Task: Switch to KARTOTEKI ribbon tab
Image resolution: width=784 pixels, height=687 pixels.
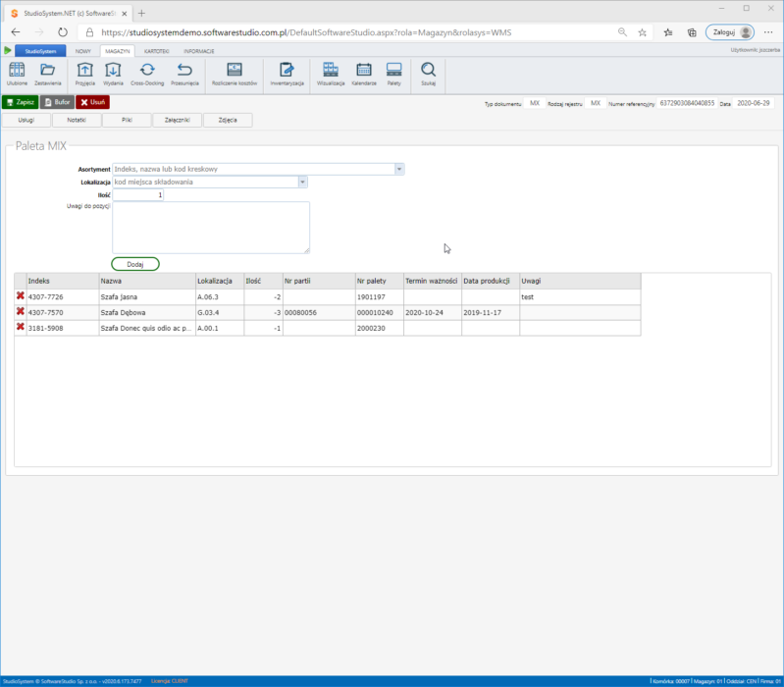Action: 156,51
